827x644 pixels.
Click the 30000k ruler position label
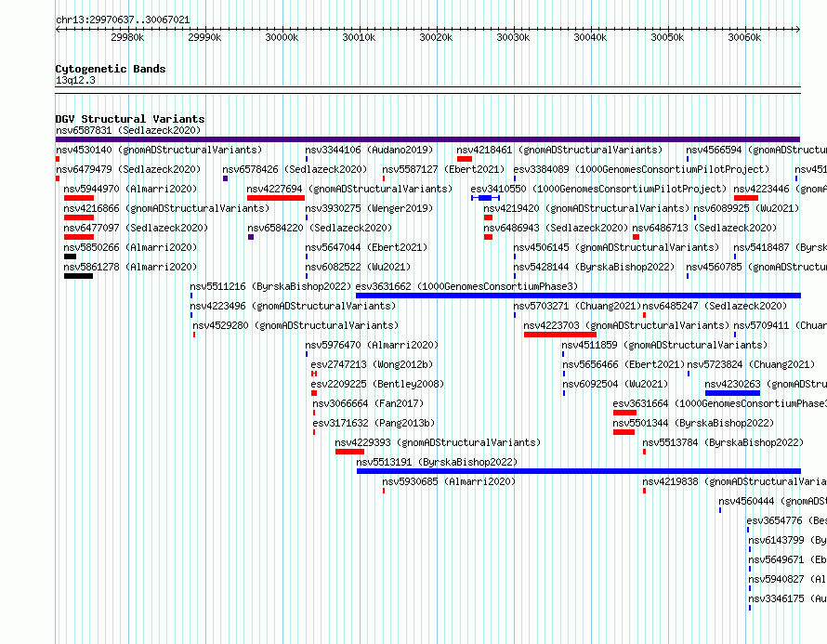coord(282,37)
